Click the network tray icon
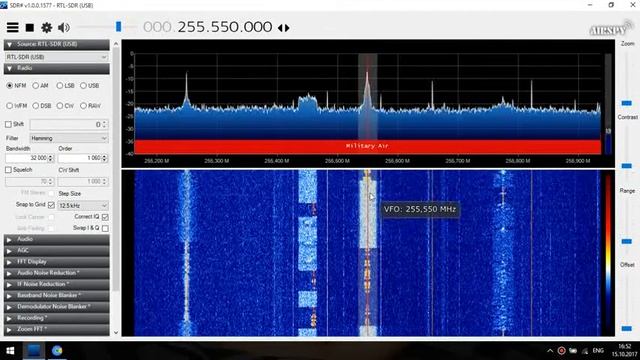Viewport: 640px width, 360px height. click(x=585, y=351)
